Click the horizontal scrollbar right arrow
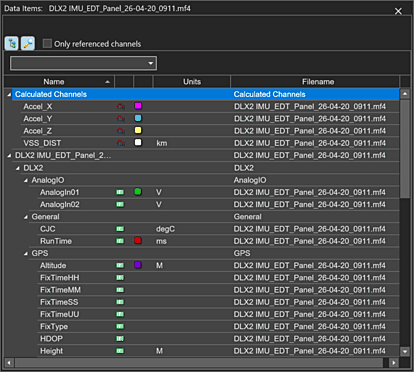Image resolution: width=414 pixels, height=372 pixels. (394, 362)
